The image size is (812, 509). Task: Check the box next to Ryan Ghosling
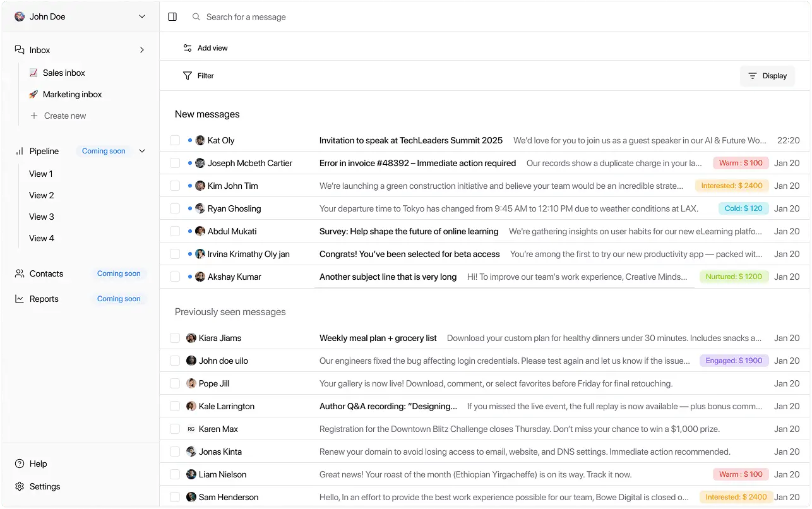[175, 208]
